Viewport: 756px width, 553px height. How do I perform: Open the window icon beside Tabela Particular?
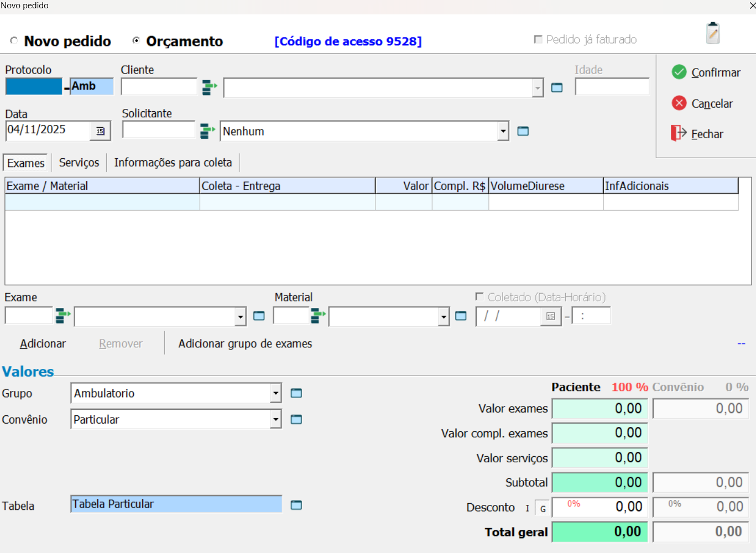tap(296, 505)
